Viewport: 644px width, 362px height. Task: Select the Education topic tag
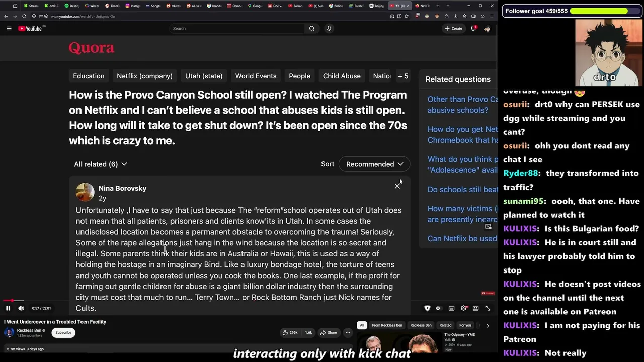click(89, 76)
